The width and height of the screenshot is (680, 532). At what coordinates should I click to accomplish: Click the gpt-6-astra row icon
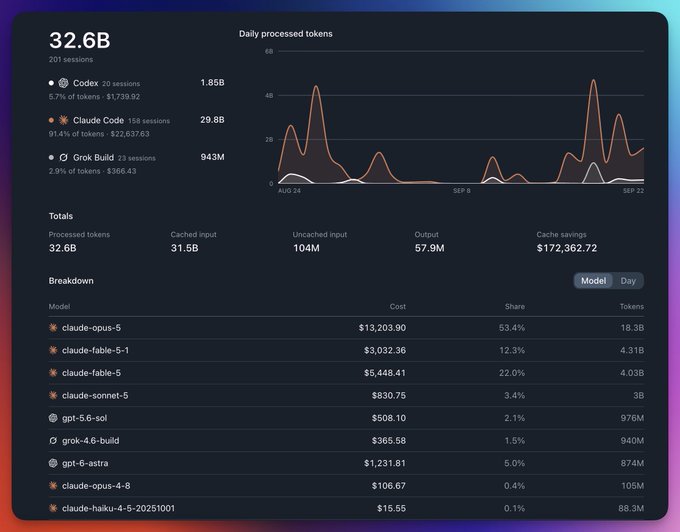(x=53, y=463)
